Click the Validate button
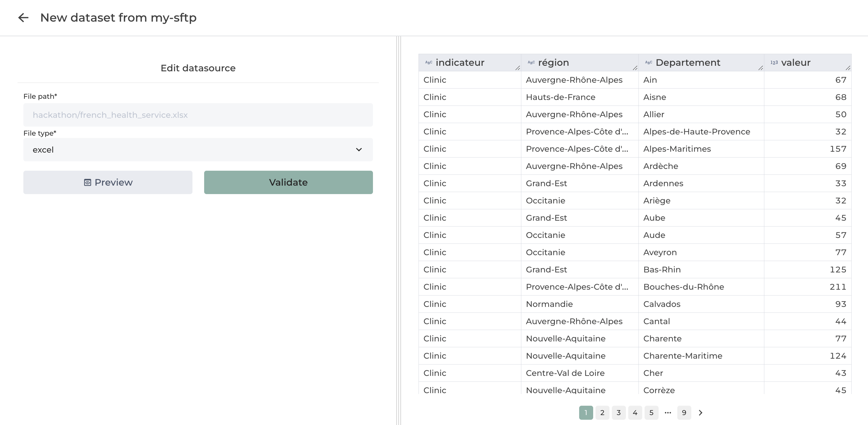 [289, 182]
